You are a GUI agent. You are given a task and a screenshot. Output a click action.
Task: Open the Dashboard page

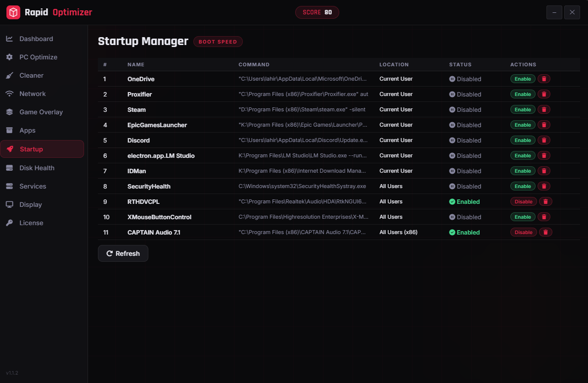coord(42,39)
